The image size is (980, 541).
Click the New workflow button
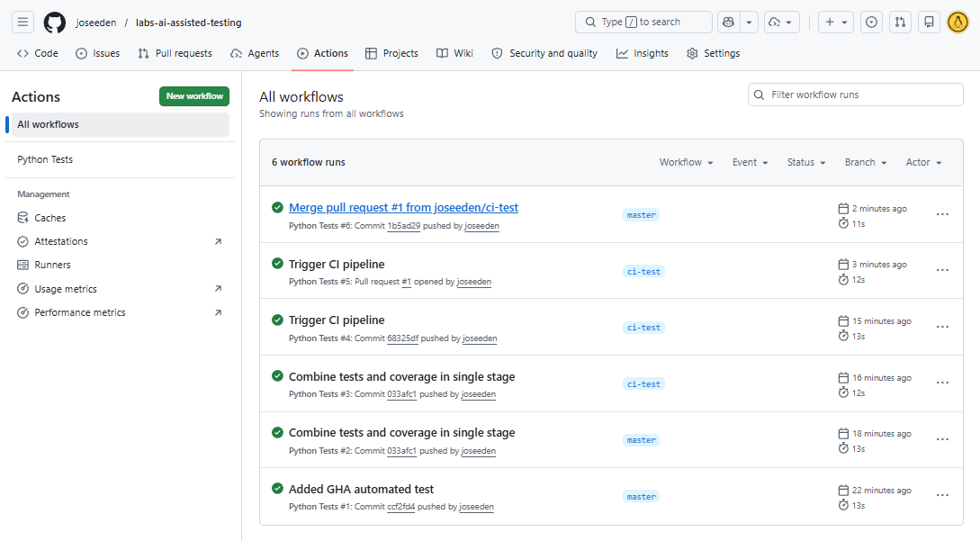tap(194, 96)
